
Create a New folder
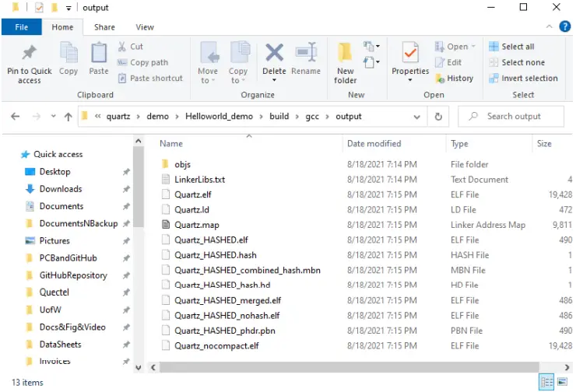[x=346, y=63]
